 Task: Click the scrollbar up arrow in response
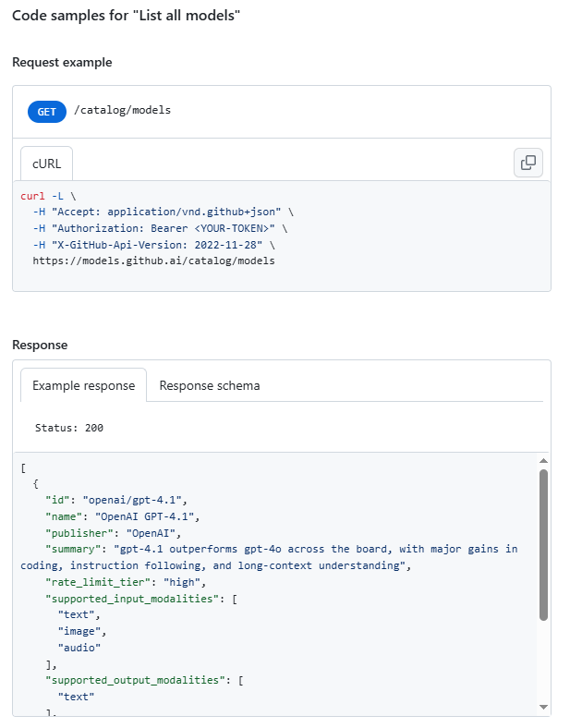pyautogui.click(x=543, y=461)
